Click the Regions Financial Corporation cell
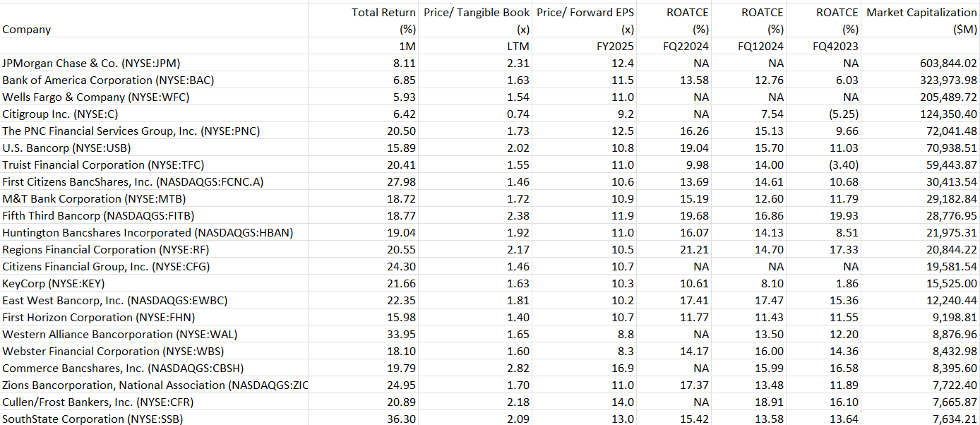This screenshot has width=980, height=425. [x=154, y=249]
